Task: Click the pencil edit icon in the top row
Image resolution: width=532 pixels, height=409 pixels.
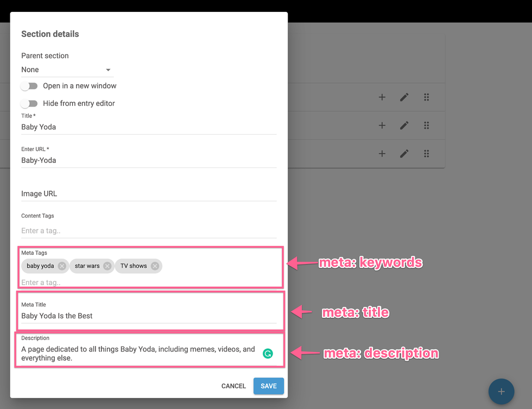Action: pos(404,97)
